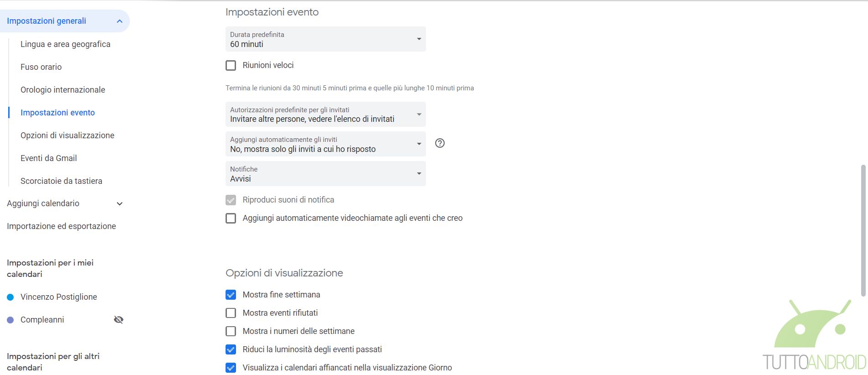The height and width of the screenshot is (375, 868).
Task: Collapse Impostazioni generali chevron
Action: coord(119,21)
